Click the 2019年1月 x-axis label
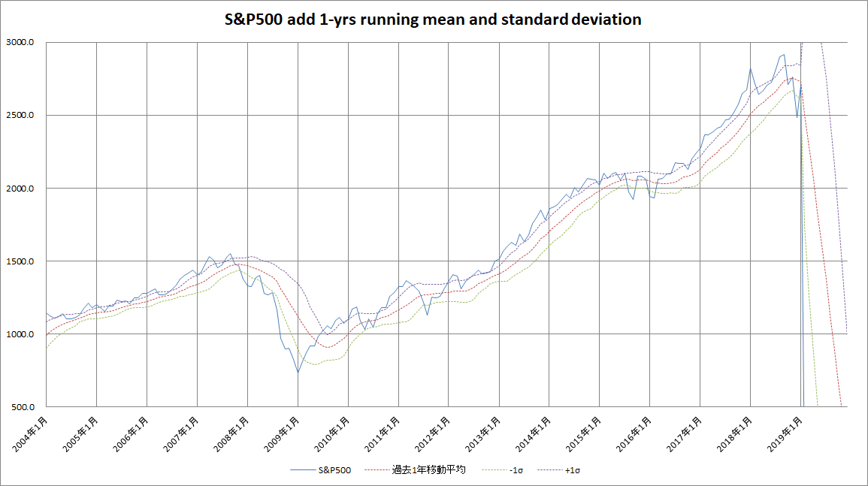The height and width of the screenshot is (486, 868). 785,435
